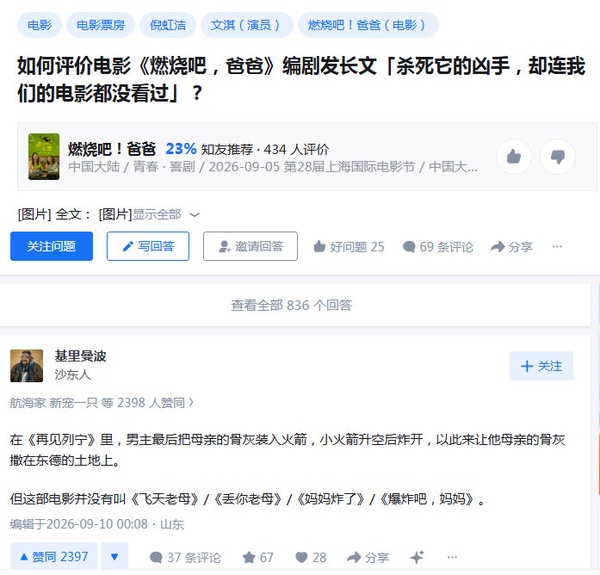Image resolution: width=600 pixels, height=575 pixels.
Task: Expand the list of 2398 人赞同 voters
Action: point(102,402)
